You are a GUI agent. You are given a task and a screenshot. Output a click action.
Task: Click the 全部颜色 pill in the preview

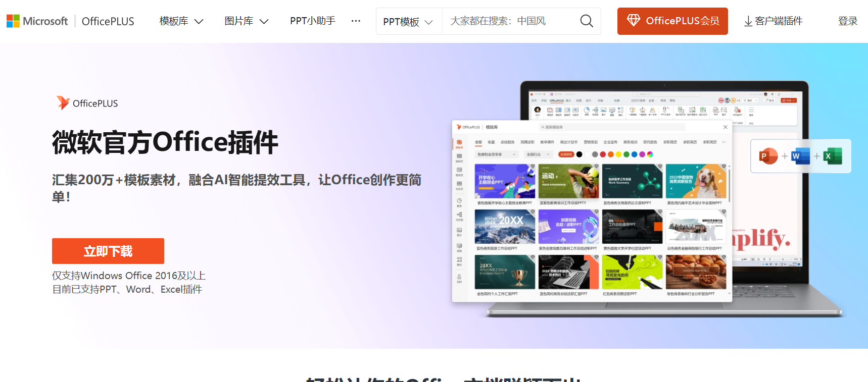click(x=566, y=154)
